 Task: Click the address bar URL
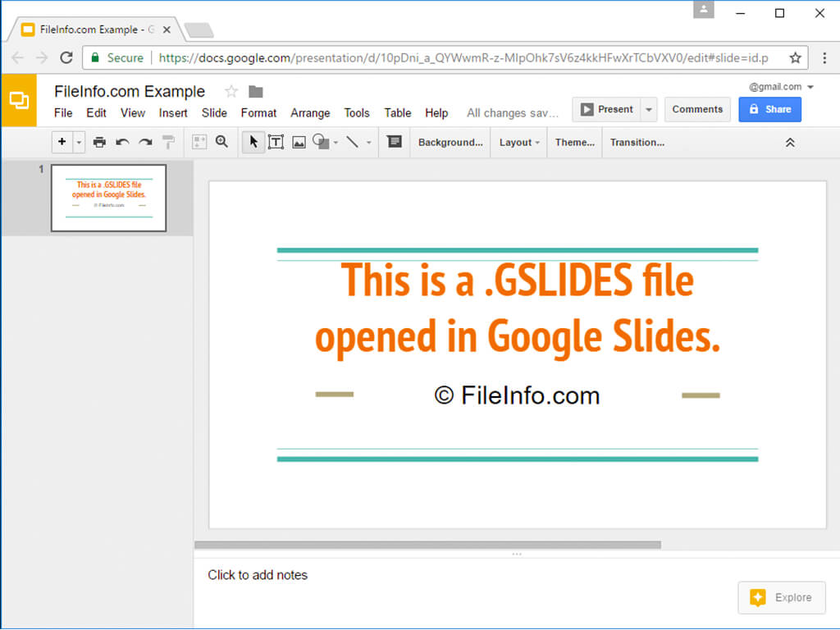click(x=463, y=58)
